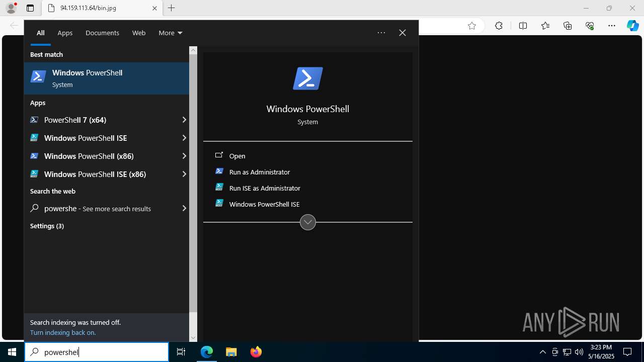Image resolution: width=644 pixels, height=362 pixels.
Task: Click the Windows PowerShell ISE result icon
Action: 34,138
